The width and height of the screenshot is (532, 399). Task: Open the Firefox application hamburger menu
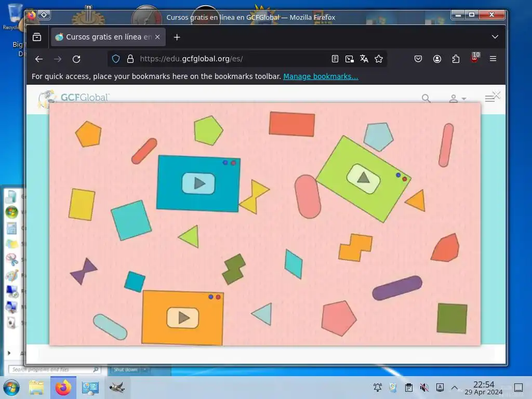pyautogui.click(x=493, y=59)
